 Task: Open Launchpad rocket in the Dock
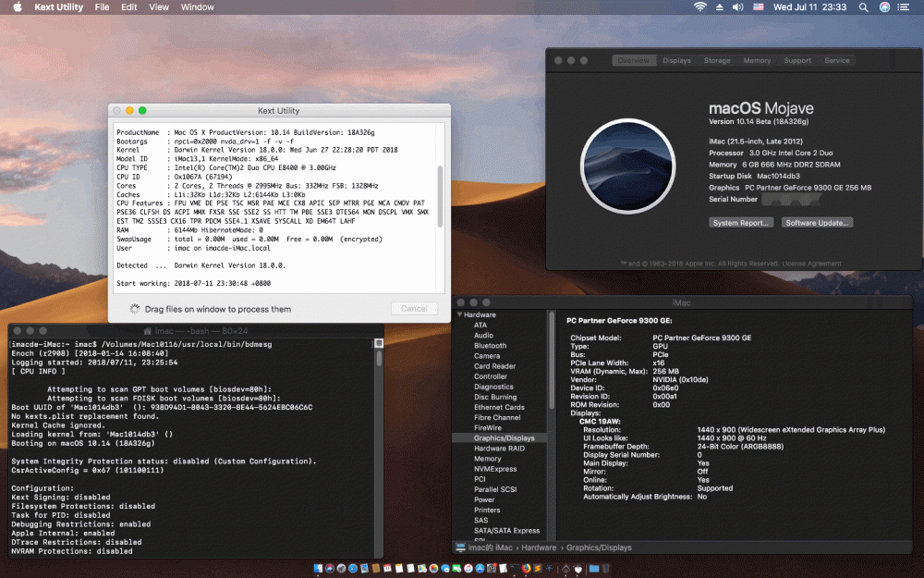click(341, 569)
